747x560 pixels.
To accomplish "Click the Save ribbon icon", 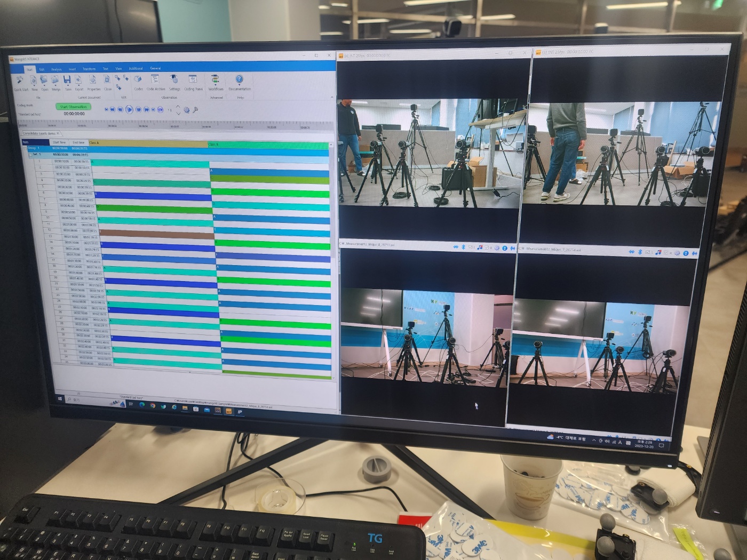I will click(67, 79).
